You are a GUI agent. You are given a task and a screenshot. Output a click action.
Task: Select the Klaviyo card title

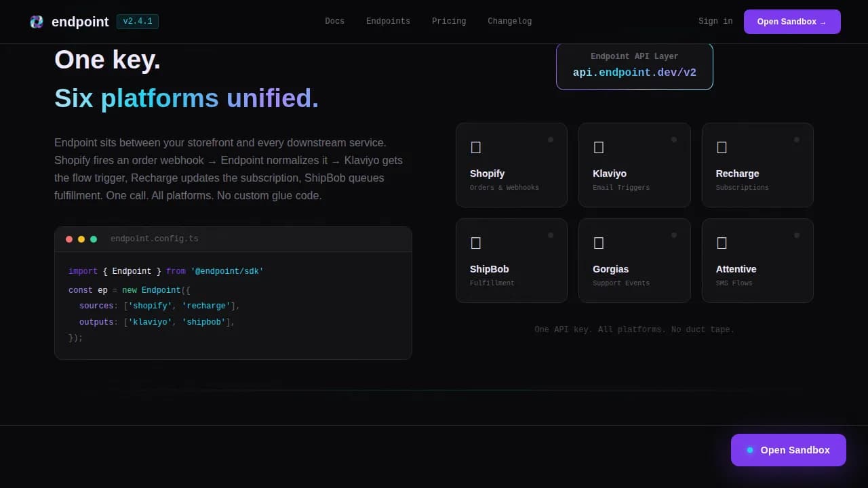[x=610, y=174]
